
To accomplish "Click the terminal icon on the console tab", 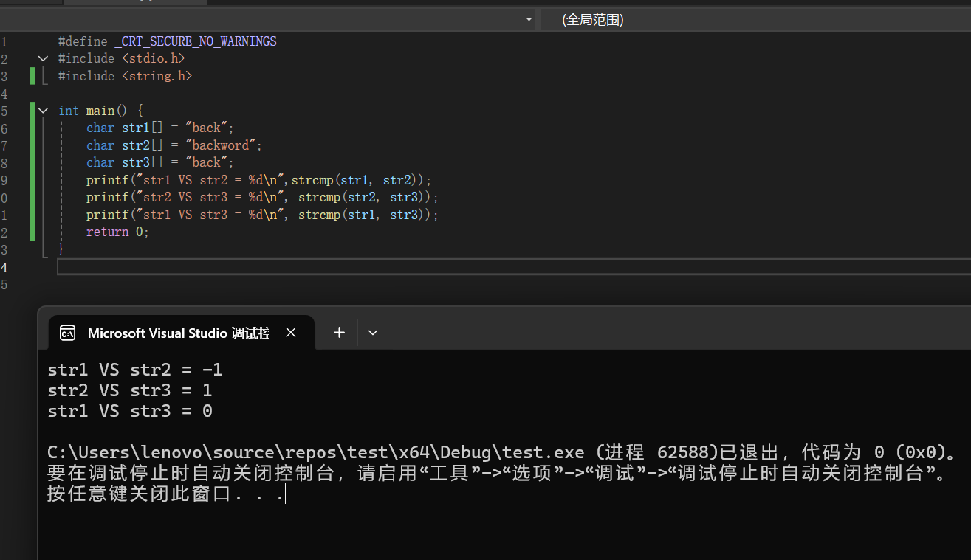I will [67, 333].
